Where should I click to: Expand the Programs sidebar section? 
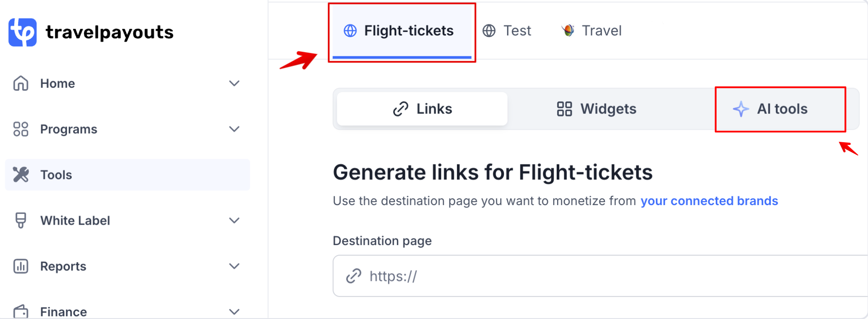tap(234, 129)
